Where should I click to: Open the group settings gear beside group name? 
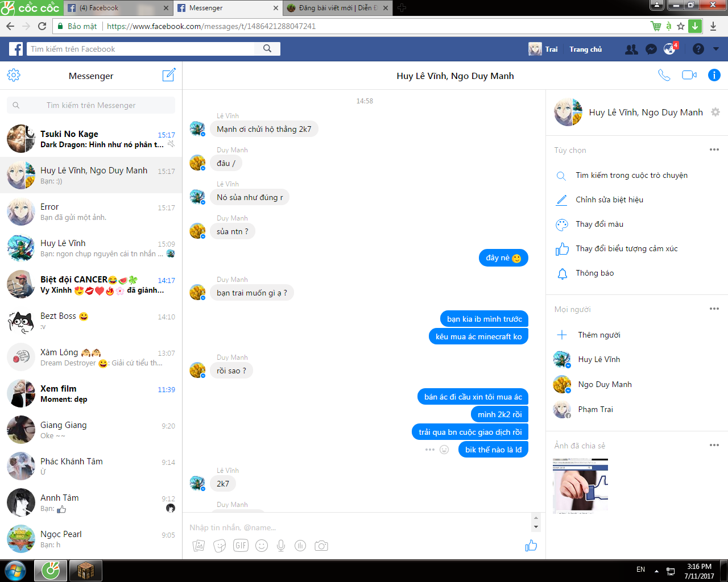coord(715,112)
